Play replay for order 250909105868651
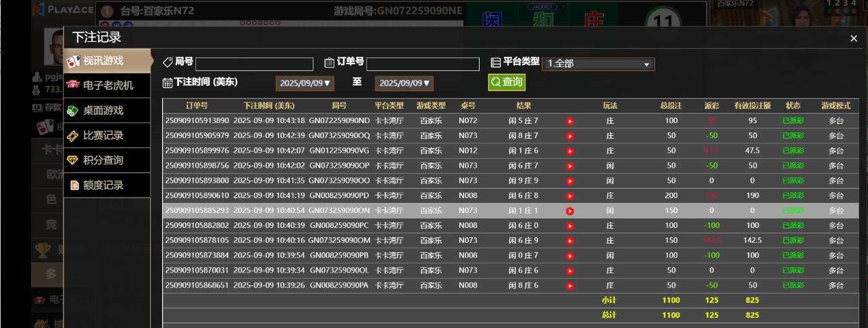The height and width of the screenshot is (328, 868). (x=569, y=285)
